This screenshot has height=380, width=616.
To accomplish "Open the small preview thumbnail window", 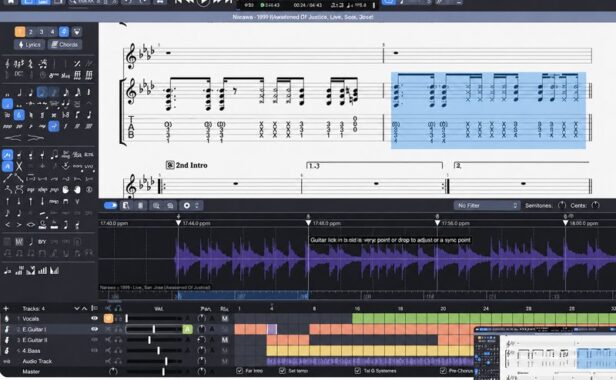I will click(545, 353).
